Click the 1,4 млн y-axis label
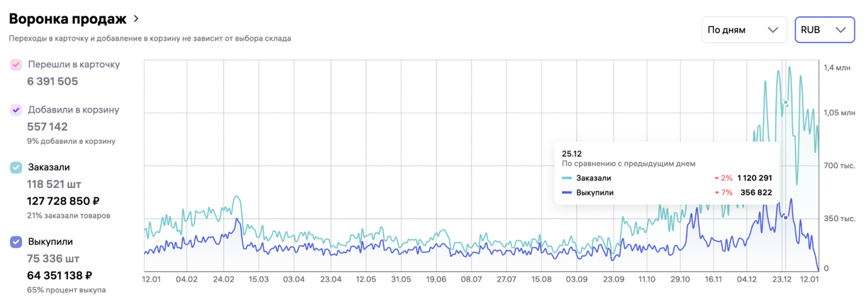The image size is (868, 304). (837, 68)
